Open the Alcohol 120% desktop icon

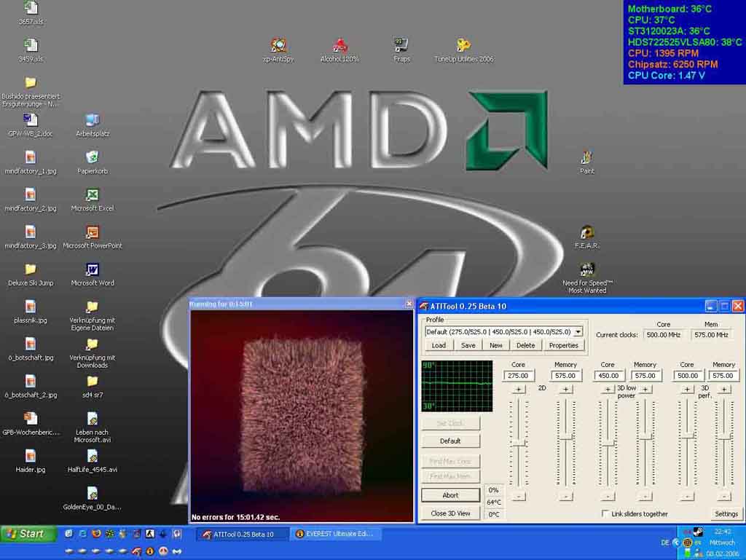339,46
